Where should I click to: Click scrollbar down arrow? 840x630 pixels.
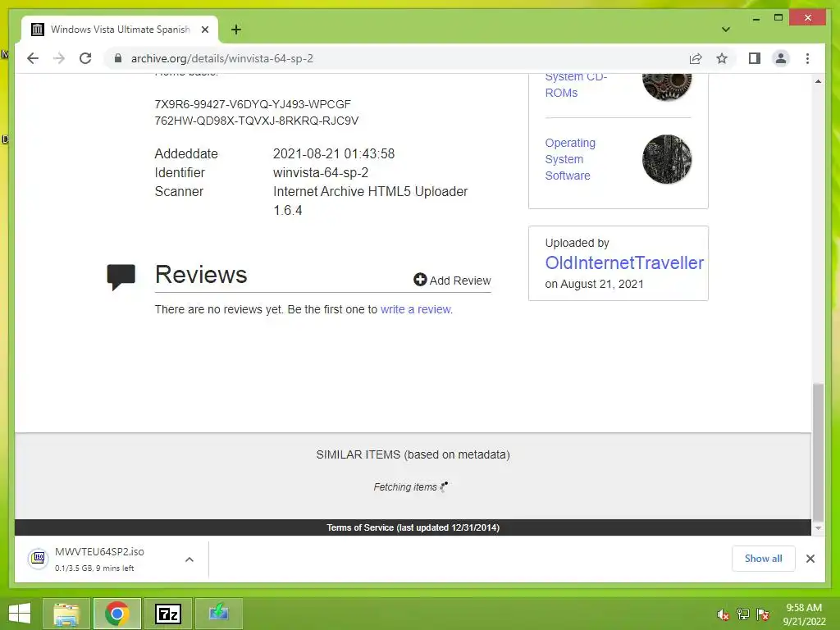818,528
